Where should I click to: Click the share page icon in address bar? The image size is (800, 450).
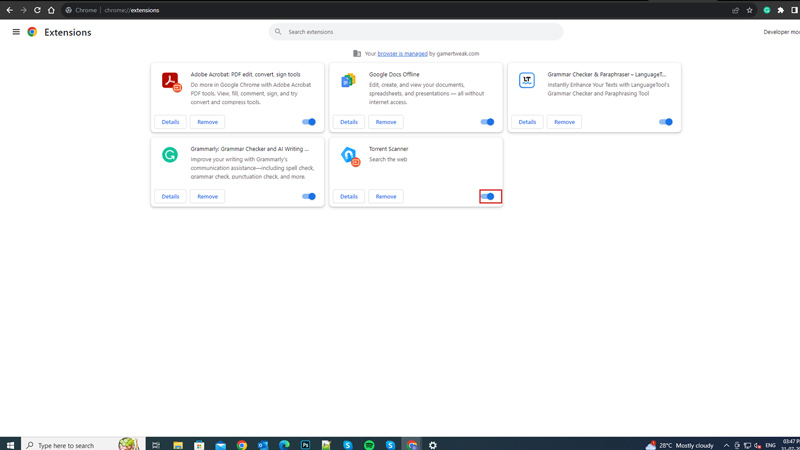(x=735, y=10)
